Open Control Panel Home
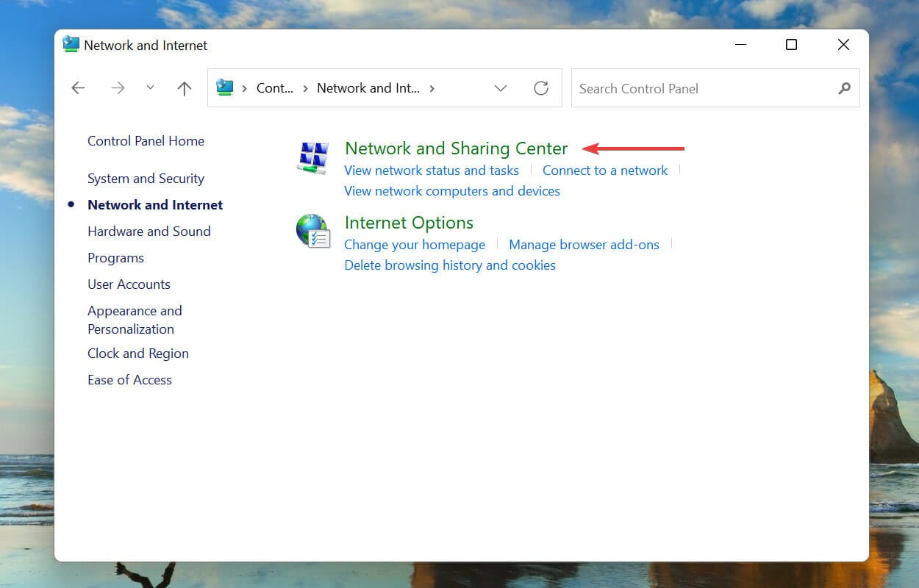919x588 pixels. [x=146, y=141]
